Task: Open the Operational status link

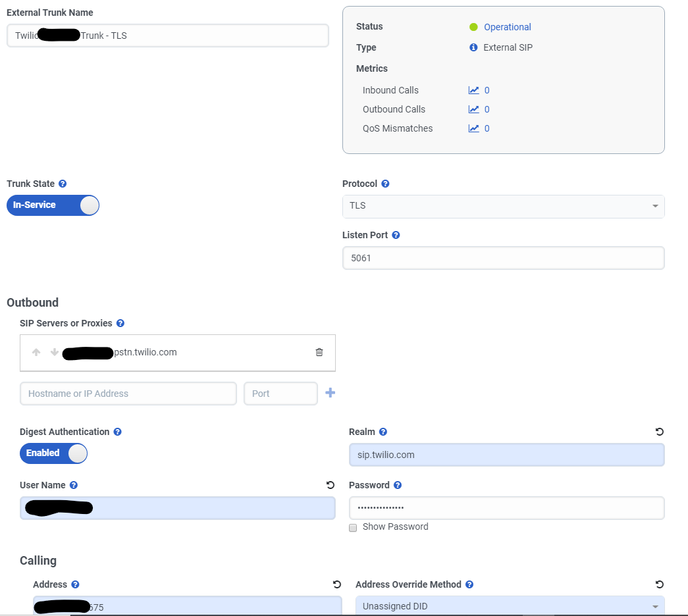Action: [x=507, y=26]
